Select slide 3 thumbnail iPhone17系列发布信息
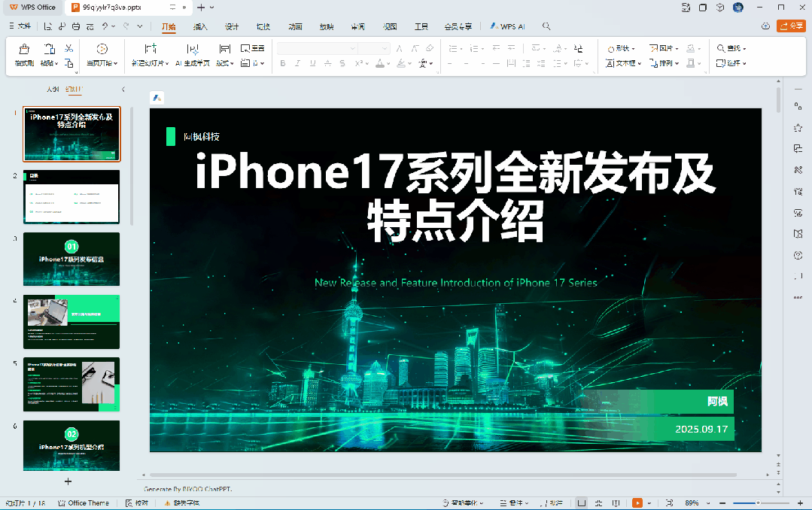 (71, 259)
